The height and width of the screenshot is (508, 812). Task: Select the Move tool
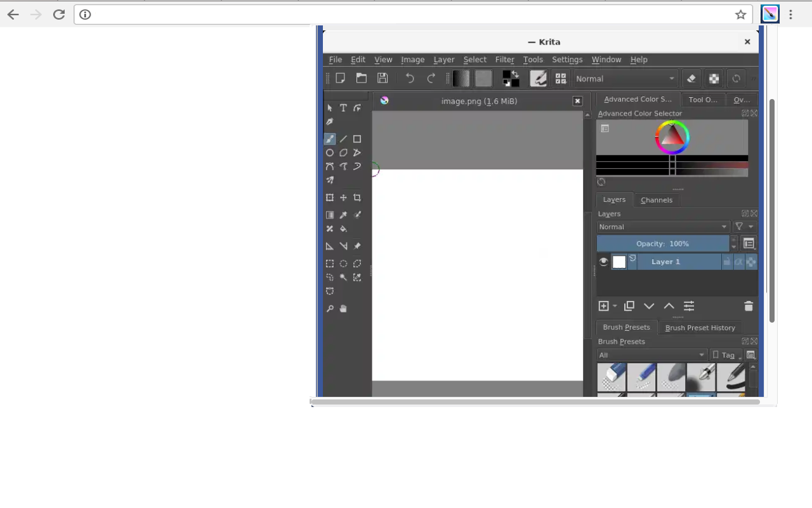(x=343, y=197)
